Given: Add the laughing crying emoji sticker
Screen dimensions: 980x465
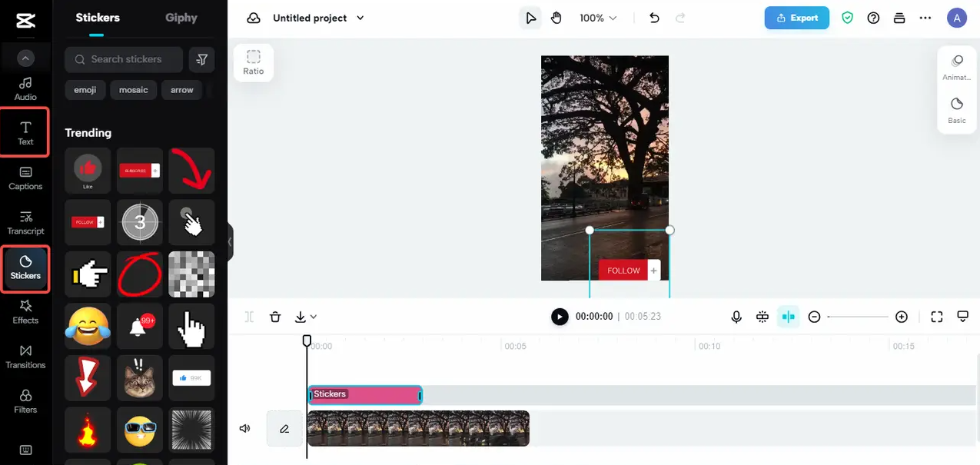Looking at the screenshot, I should [x=88, y=326].
